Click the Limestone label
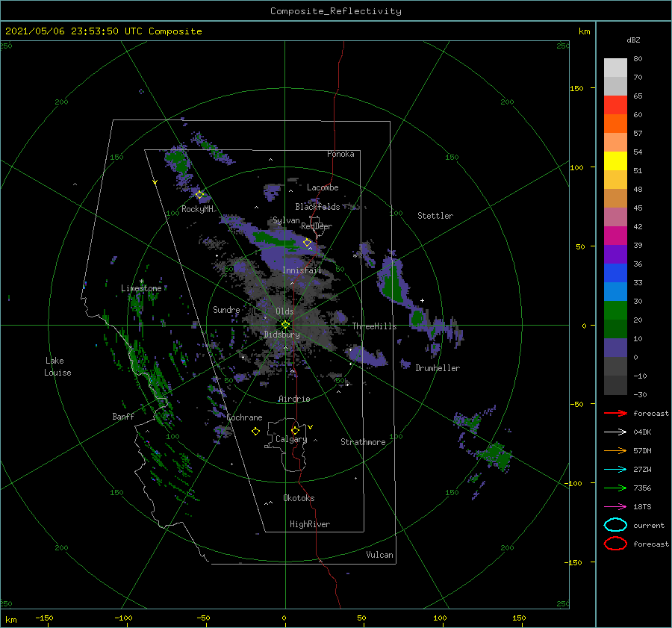 (x=141, y=288)
